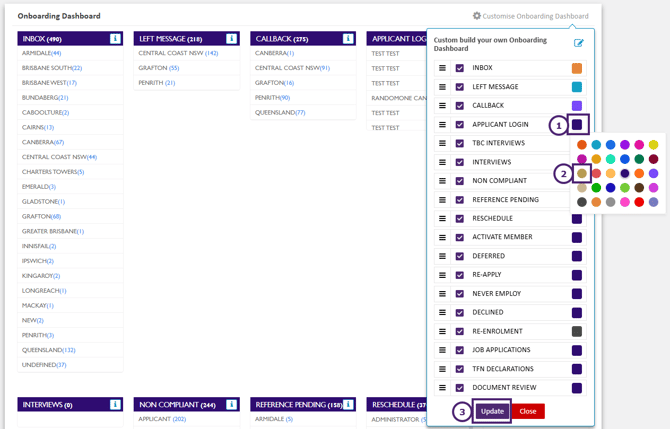
Task: Uncheck the INBOX checkbox in customise panel
Action: pyautogui.click(x=460, y=68)
